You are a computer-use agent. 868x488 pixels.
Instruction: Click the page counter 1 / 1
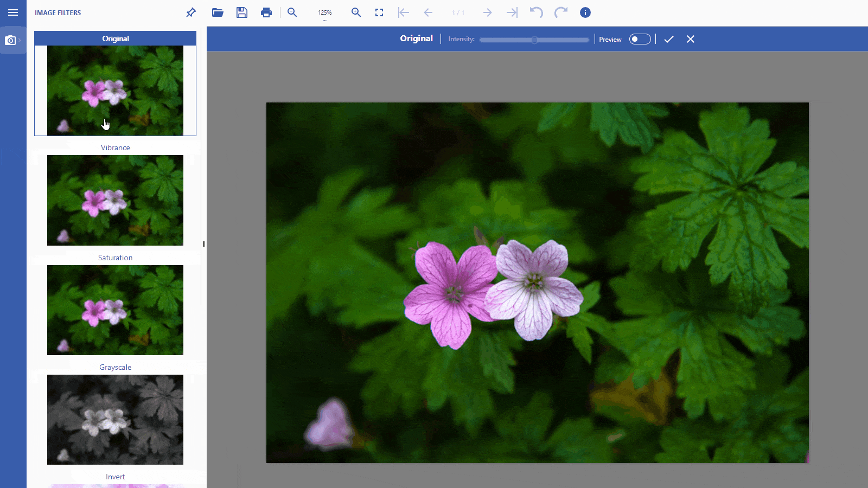tap(458, 12)
